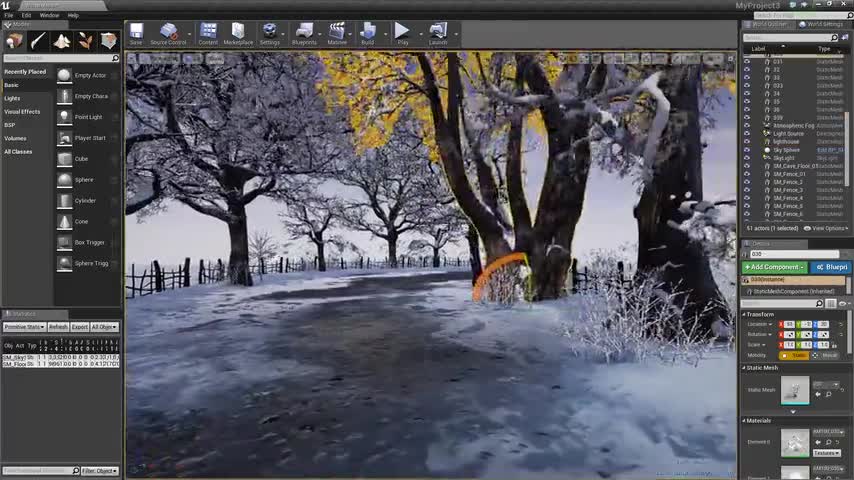The width and height of the screenshot is (854, 480).
Task: Click the Point Light bulb icon
Action: click(x=64, y=117)
